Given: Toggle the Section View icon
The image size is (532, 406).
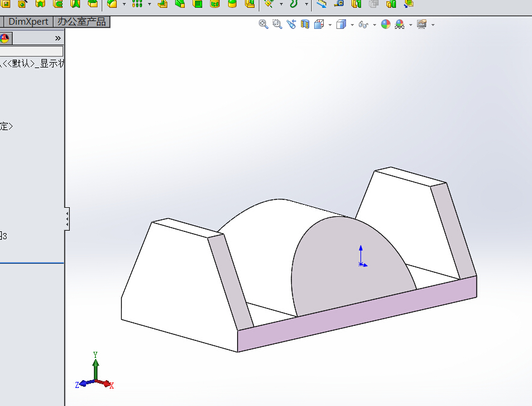Looking at the screenshot, I should pos(305,24).
